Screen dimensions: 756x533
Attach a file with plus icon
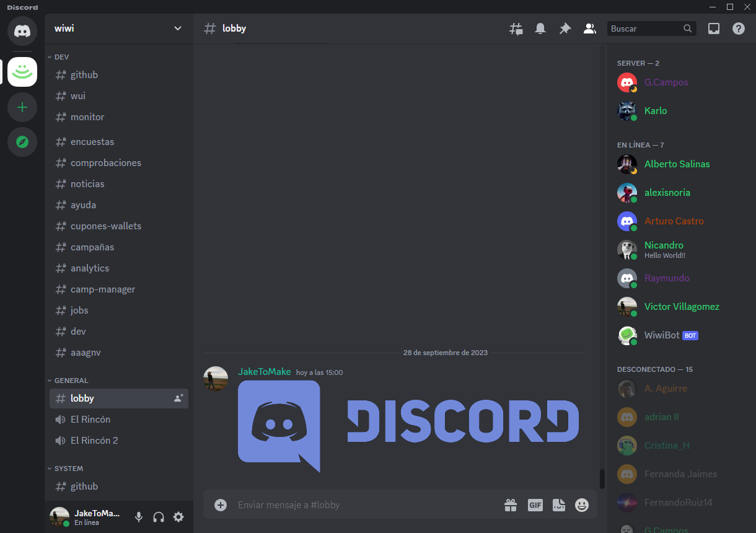click(x=221, y=505)
